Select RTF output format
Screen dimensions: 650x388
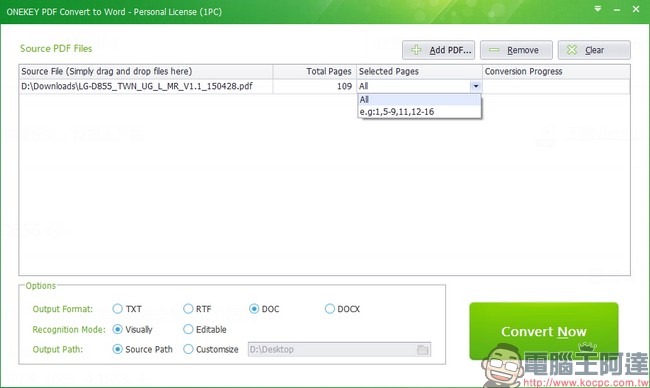[197, 309]
